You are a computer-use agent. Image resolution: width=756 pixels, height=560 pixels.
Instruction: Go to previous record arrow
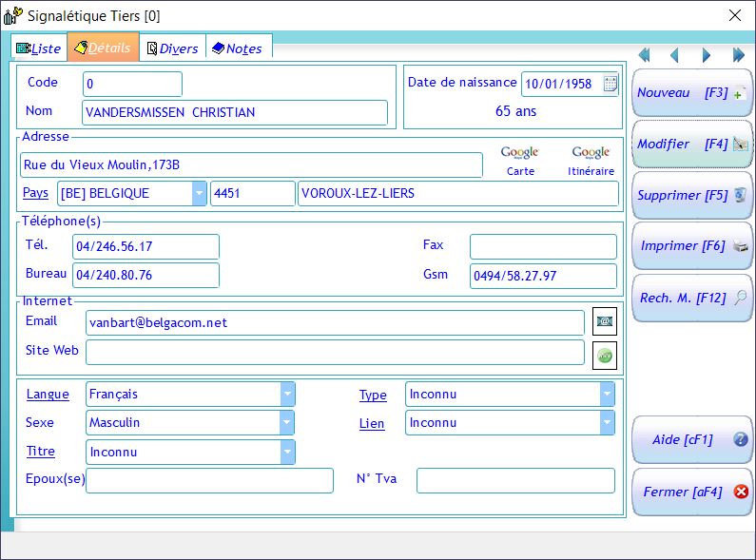pos(675,55)
